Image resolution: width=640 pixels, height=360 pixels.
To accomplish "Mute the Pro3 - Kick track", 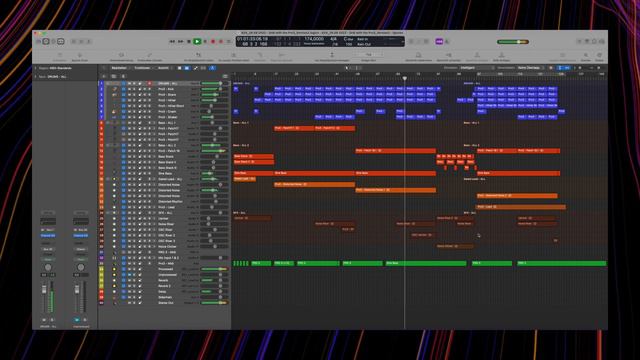I will [129, 89].
